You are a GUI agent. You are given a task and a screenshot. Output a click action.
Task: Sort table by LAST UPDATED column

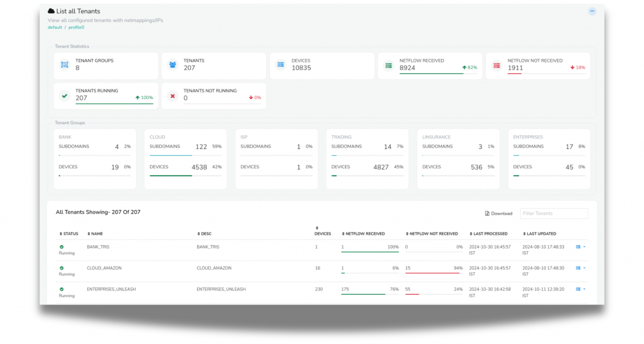point(539,234)
